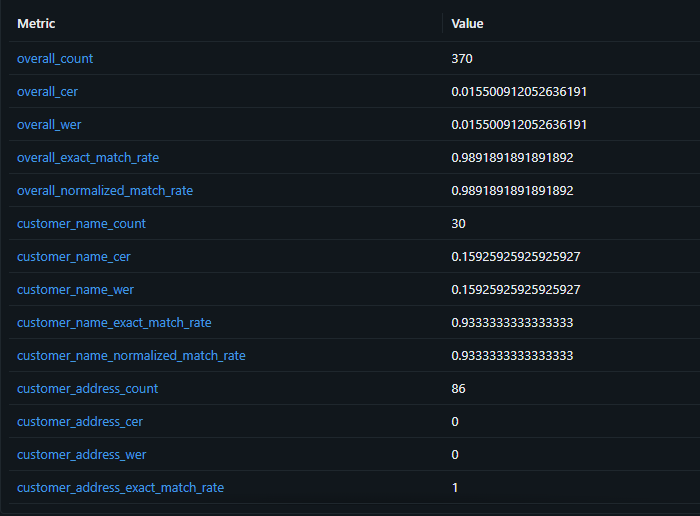The image size is (700, 516).
Task: Click the customer_name_count value 30
Action: (x=458, y=224)
